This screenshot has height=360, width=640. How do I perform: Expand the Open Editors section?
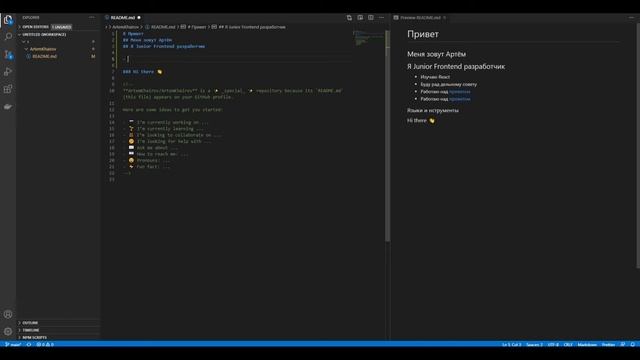click(x=35, y=27)
